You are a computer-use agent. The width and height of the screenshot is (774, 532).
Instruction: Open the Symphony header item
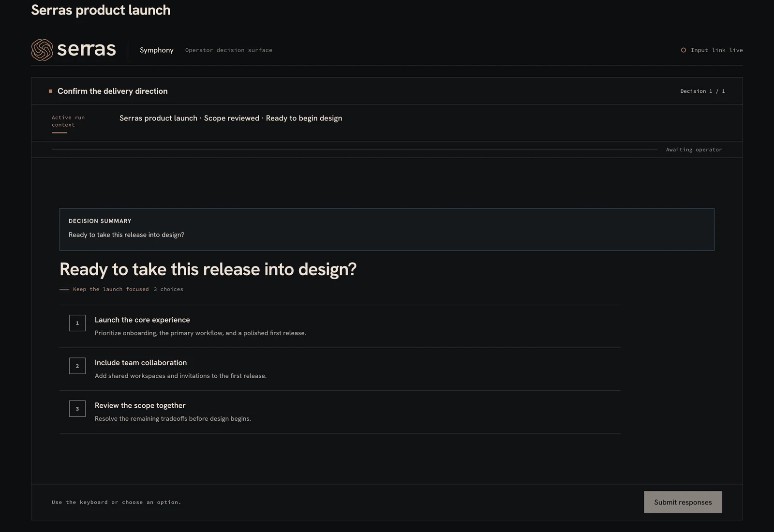[x=156, y=50]
